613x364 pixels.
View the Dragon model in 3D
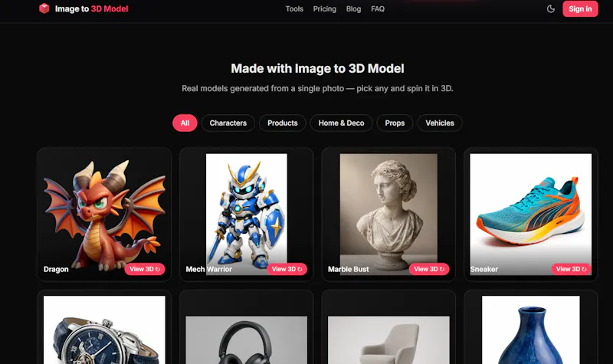point(145,269)
